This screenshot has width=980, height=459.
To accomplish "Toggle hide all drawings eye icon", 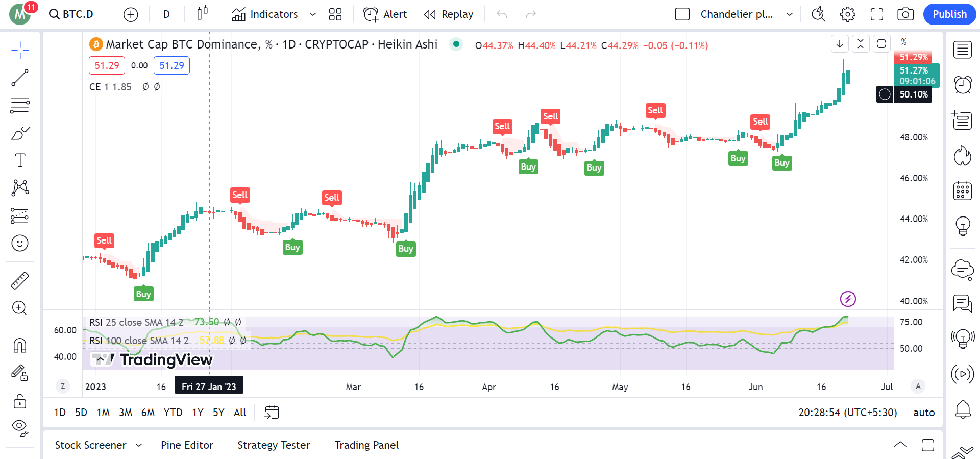I will 20,427.
